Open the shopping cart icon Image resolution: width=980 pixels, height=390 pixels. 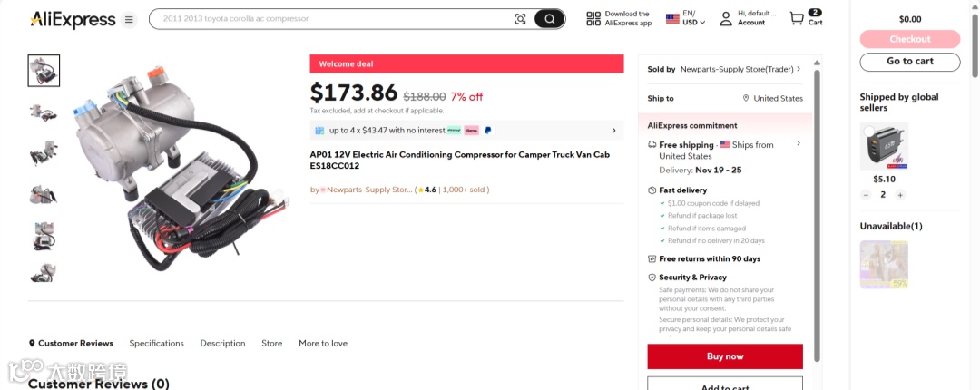tap(797, 19)
